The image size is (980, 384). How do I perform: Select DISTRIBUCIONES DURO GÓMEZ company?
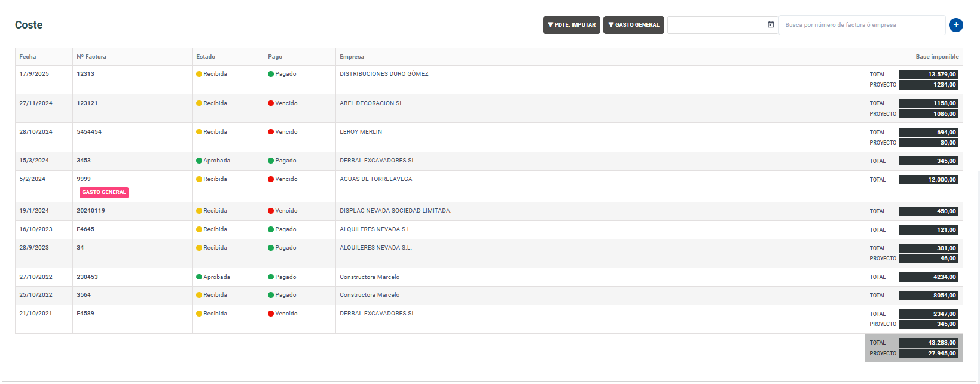[384, 74]
